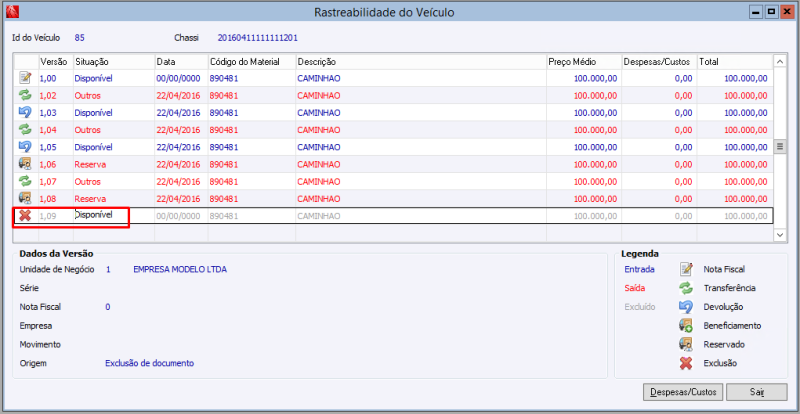Image resolution: width=800 pixels, height=414 pixels.
Task: Click the reserved icon in row 1,08
Action: coord(25,199)
